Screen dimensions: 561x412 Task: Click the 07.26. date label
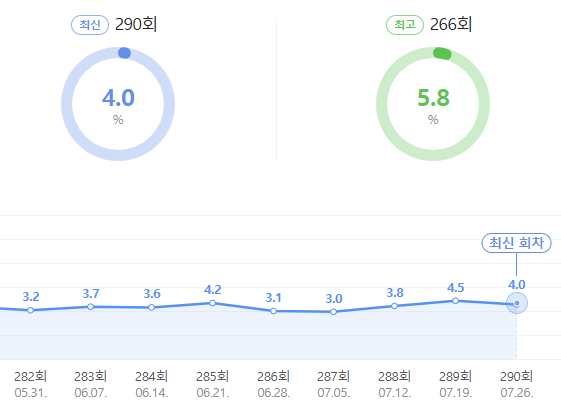pyautogui.click(x=517, y=393)
